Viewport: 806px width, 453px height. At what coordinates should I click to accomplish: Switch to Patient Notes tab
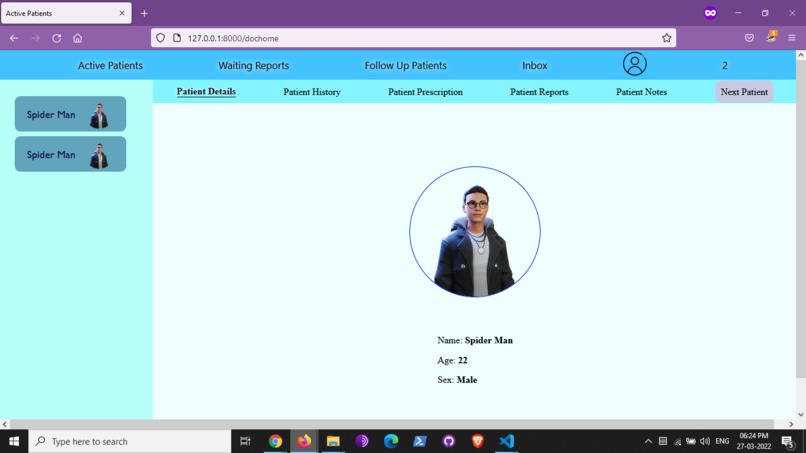coord(641,92)
